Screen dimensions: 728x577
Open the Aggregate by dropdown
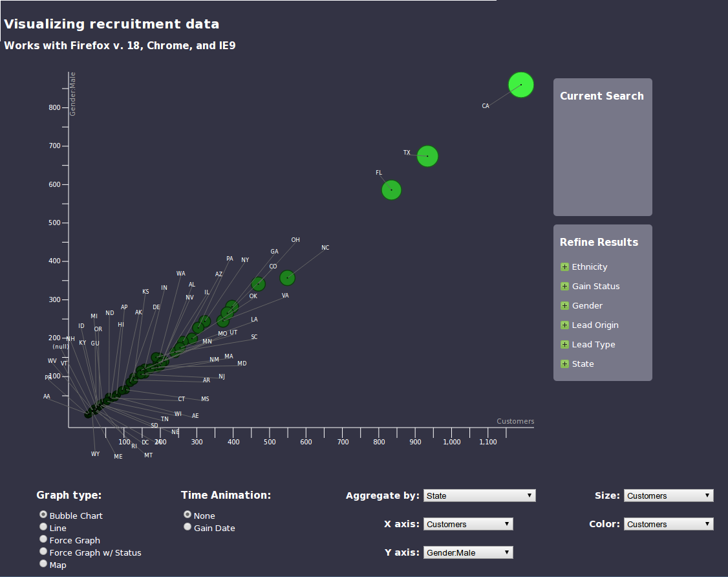coord(479,496)
